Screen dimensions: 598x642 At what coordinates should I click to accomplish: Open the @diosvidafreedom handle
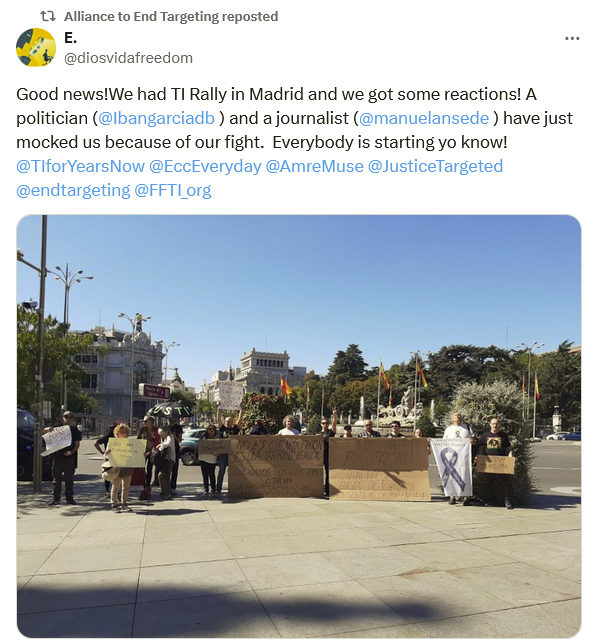128,58
